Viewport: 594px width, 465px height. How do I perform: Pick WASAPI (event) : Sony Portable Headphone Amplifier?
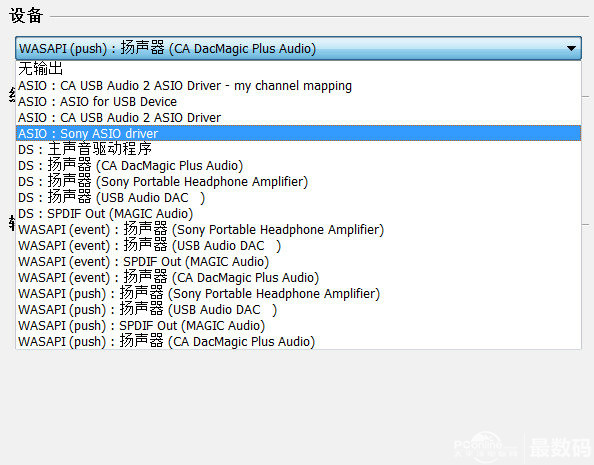click(x=299, y=230)
